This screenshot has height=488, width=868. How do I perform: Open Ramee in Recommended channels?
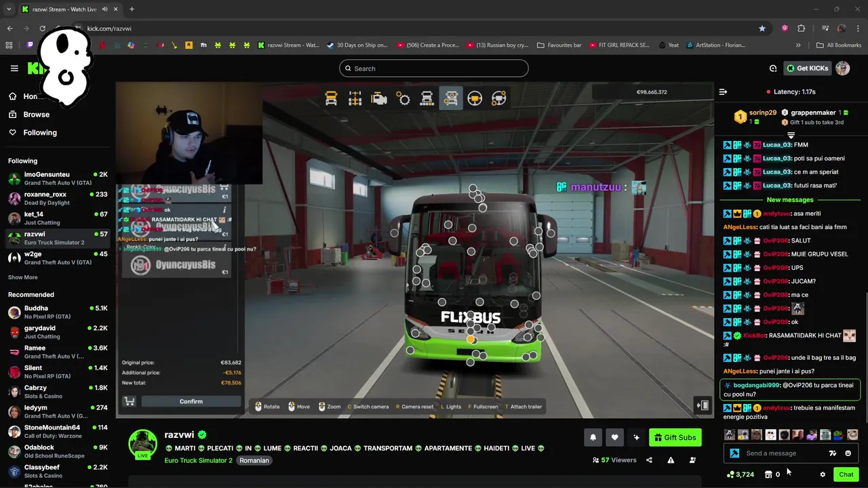[x=58, y=352]
